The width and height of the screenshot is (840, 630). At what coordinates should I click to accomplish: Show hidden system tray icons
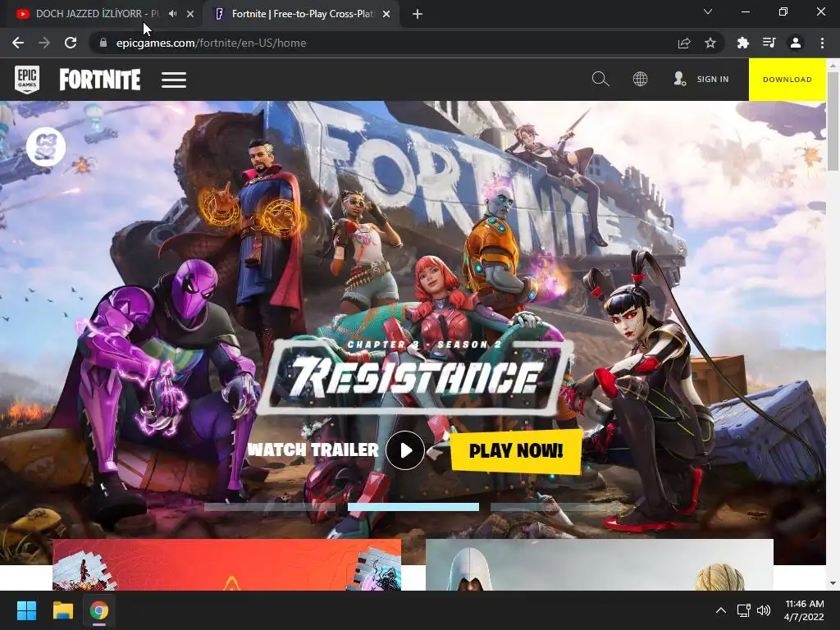721,610
